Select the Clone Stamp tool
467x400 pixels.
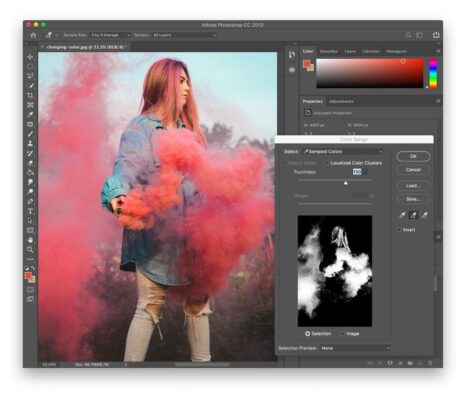pos(30,144)
